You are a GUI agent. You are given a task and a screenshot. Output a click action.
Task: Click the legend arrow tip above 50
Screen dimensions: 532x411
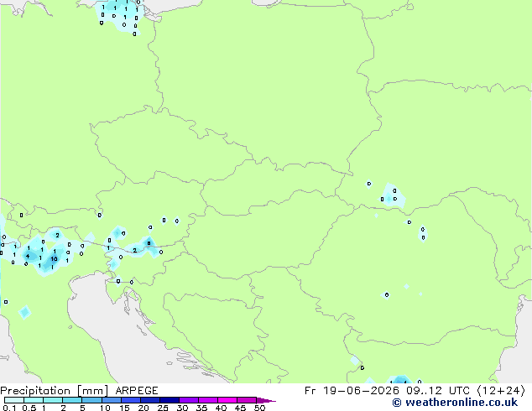[266, 400]
